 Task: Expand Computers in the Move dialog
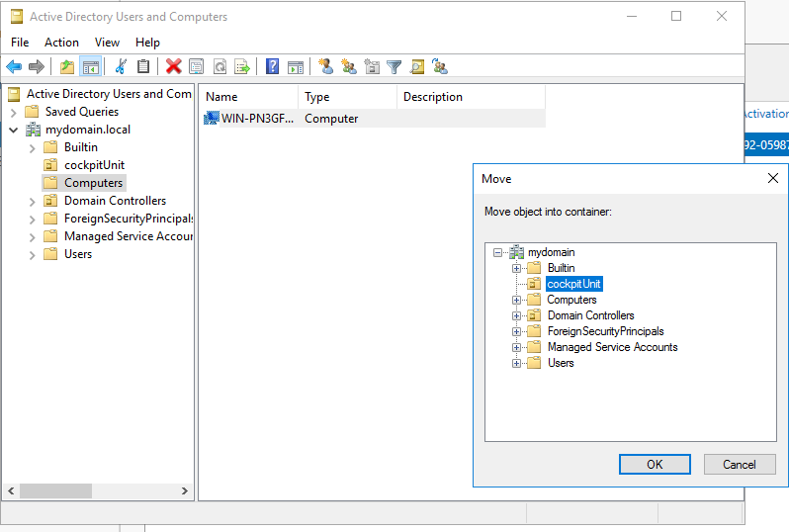516,300
